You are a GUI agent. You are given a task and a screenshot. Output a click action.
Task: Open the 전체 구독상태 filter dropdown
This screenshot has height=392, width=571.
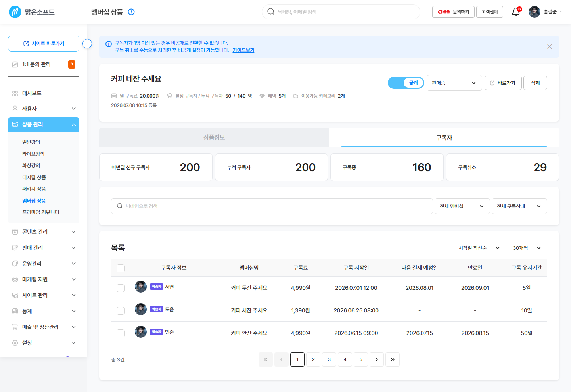click(519, 206)
